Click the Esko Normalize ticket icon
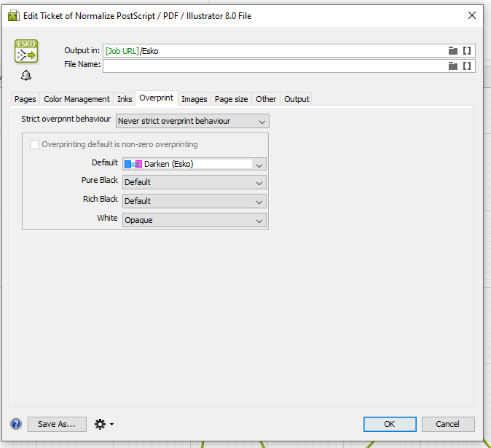This screenshot has width=491, height=448. click(26, 51)
